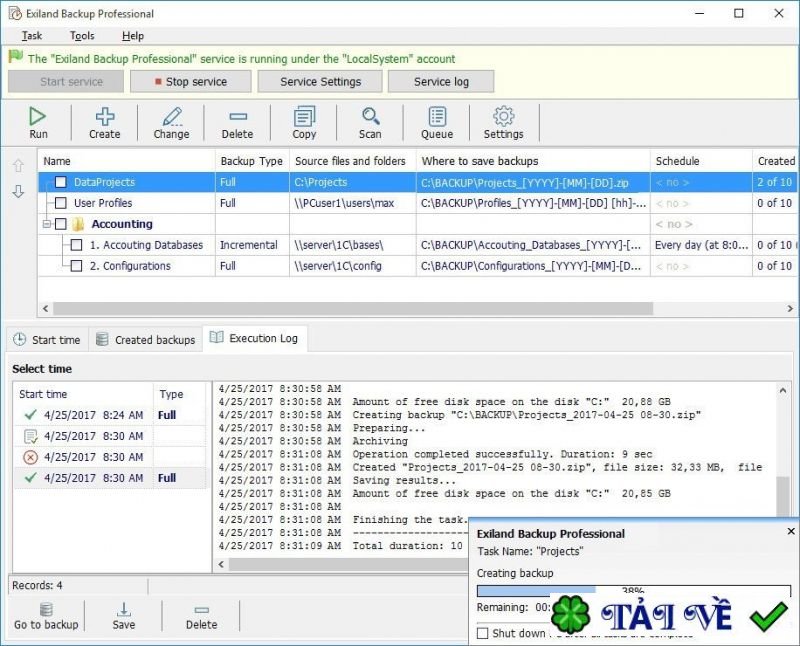Click the backup progress bar
This screenshot has width=800, height=646.
634,591
